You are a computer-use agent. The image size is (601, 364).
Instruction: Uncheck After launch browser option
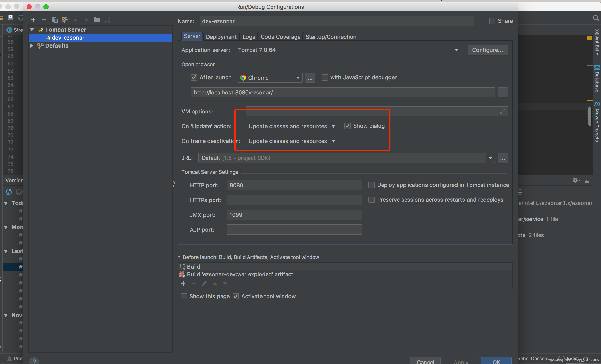pos(194,78)
